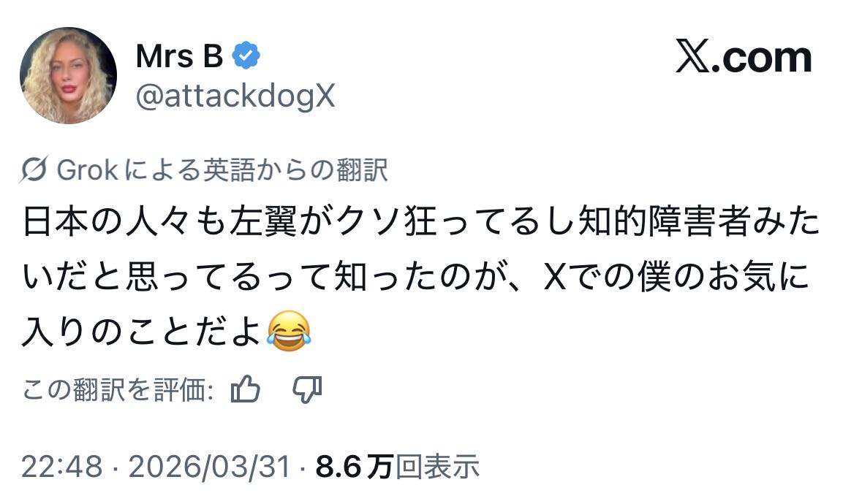Click the thumbs up translation rating icon
862x504 pixels.
coord(246,389)
